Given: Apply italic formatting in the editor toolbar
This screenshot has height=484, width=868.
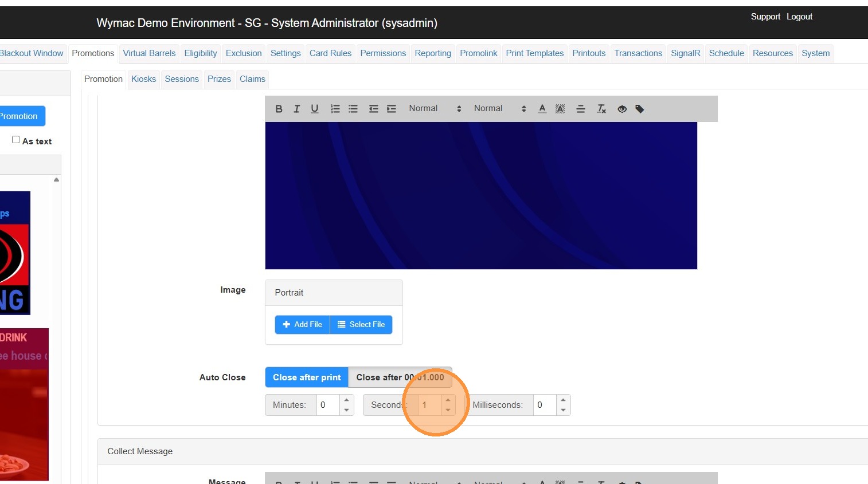Looking at the screenshot, I should pos(296,109).
